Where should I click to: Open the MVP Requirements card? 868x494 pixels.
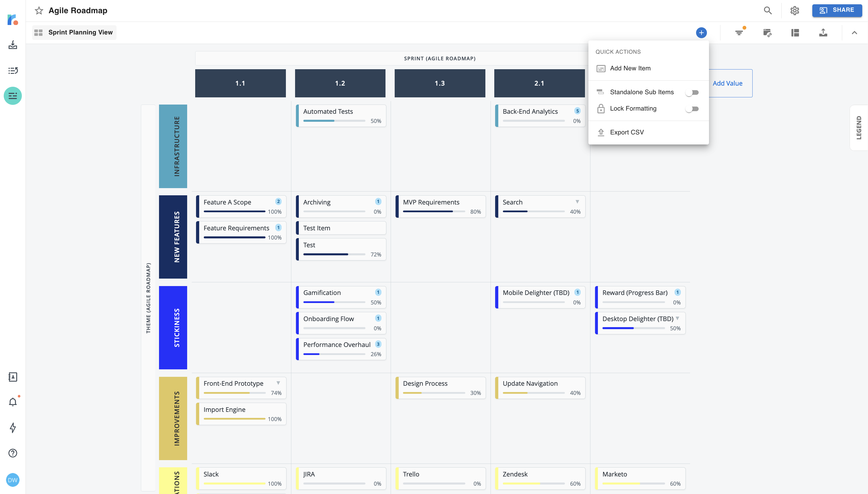[x=440, y=206]
